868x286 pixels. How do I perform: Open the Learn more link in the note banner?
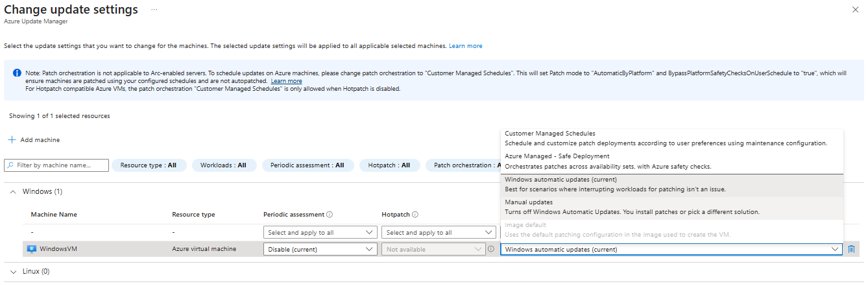(x=286, y=81)
